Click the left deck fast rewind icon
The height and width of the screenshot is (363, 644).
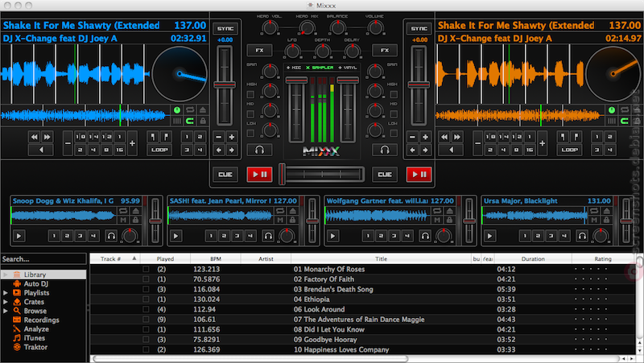click(x=34, y=137)
